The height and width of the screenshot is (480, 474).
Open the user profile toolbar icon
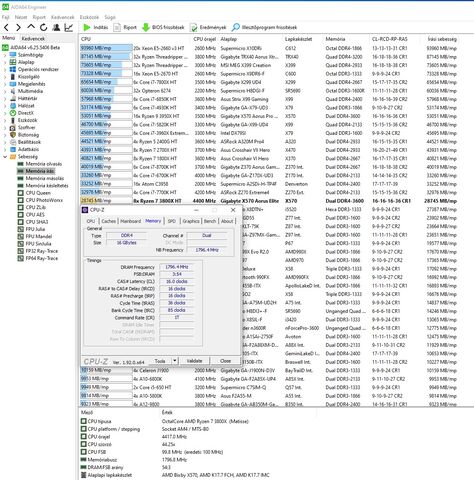[x=56, y=27]
